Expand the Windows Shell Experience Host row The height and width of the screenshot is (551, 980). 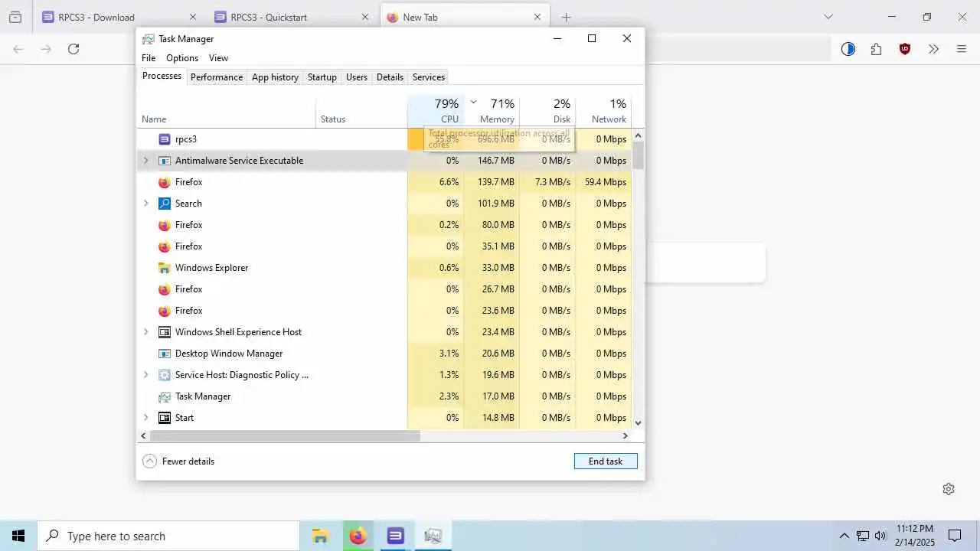[145, 332]
